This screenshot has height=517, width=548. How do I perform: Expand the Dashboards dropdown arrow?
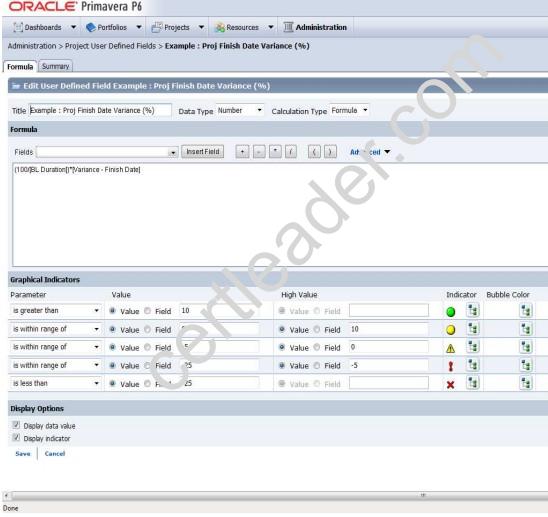click(73, 27)
